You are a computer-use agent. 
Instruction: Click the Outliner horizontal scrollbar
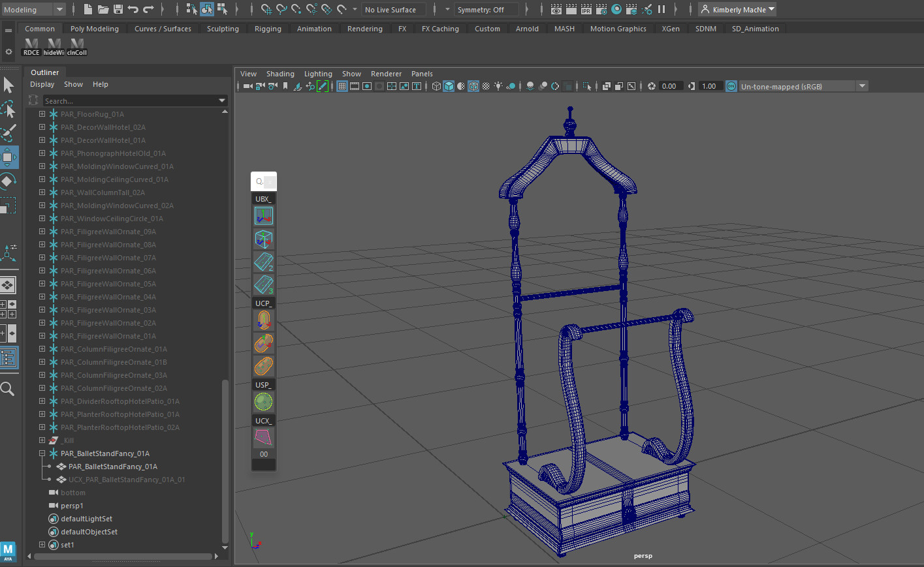click(x=124, y=556)
